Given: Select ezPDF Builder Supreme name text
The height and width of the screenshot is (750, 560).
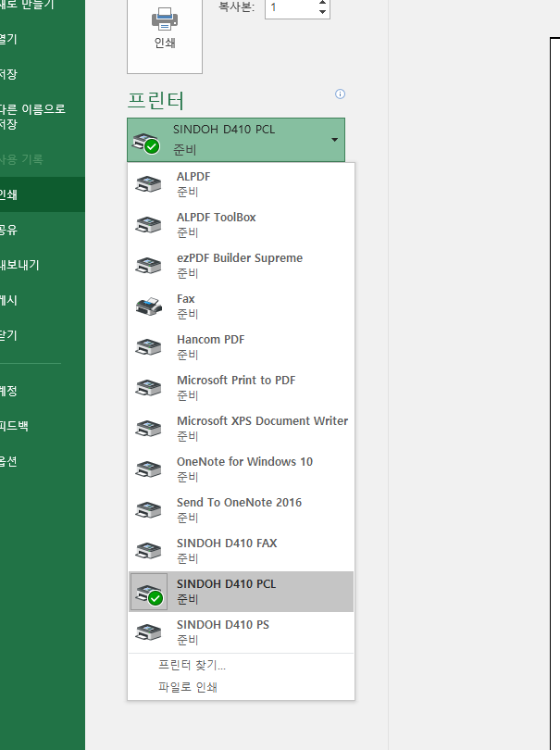Looking at the screenshot, I should 240,258.
